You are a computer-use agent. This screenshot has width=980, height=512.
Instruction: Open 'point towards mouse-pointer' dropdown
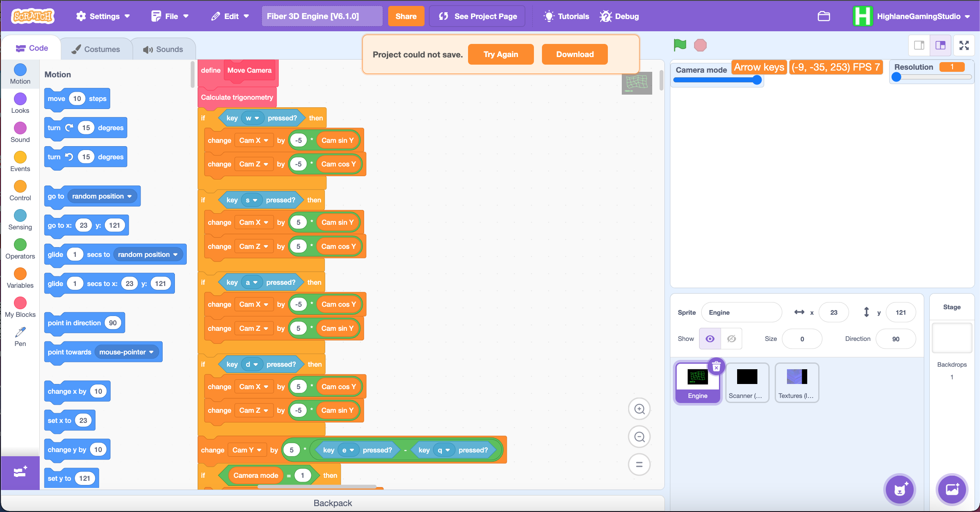click(x=127, y=352)
